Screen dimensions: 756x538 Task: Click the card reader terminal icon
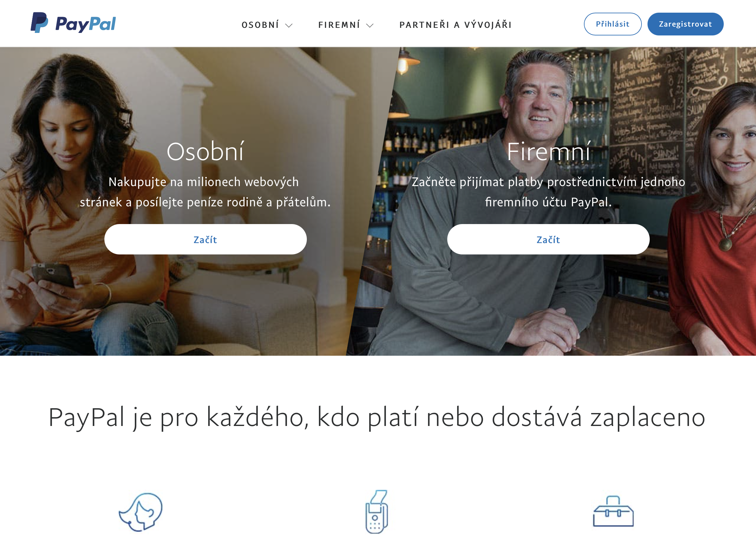click(376, 512)
